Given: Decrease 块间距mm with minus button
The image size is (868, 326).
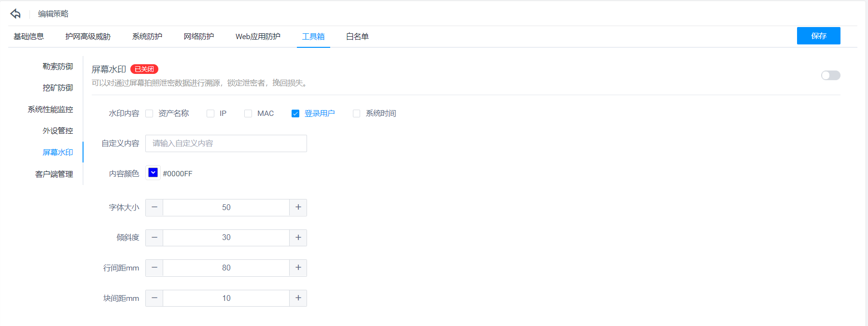Looking at the screenshot, I should click(154, 298).
